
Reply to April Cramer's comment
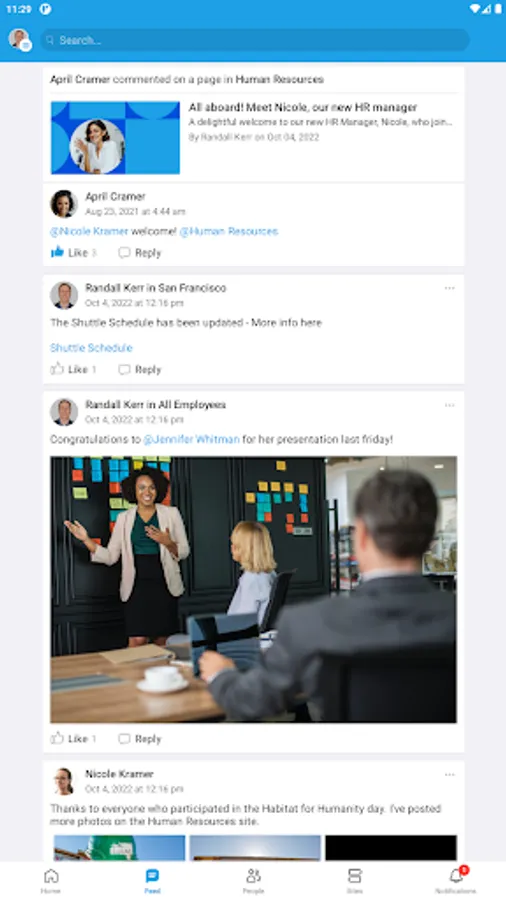(139, 253)
